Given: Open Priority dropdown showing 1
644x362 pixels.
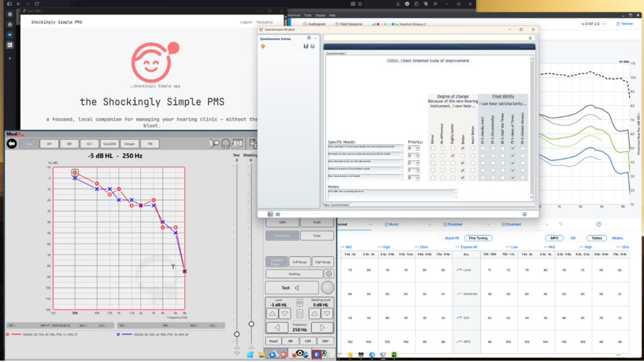Looking at the screenshot, I should [x=414, y=170].
